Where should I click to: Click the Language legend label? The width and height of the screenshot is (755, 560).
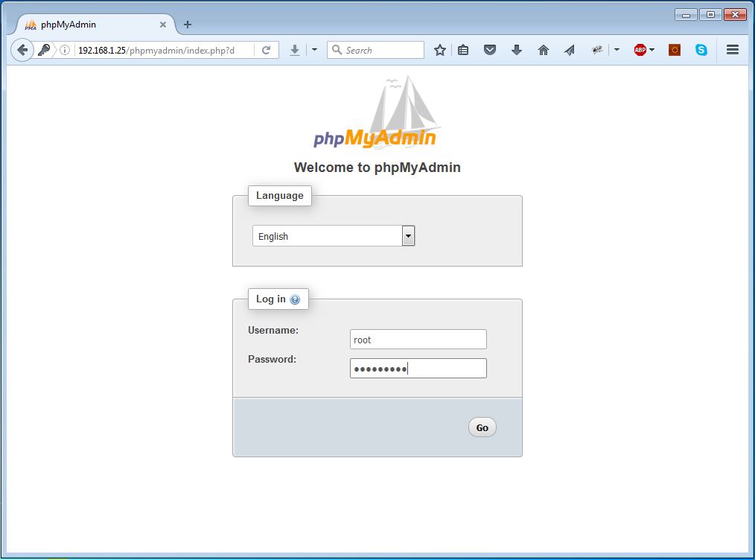280,196
